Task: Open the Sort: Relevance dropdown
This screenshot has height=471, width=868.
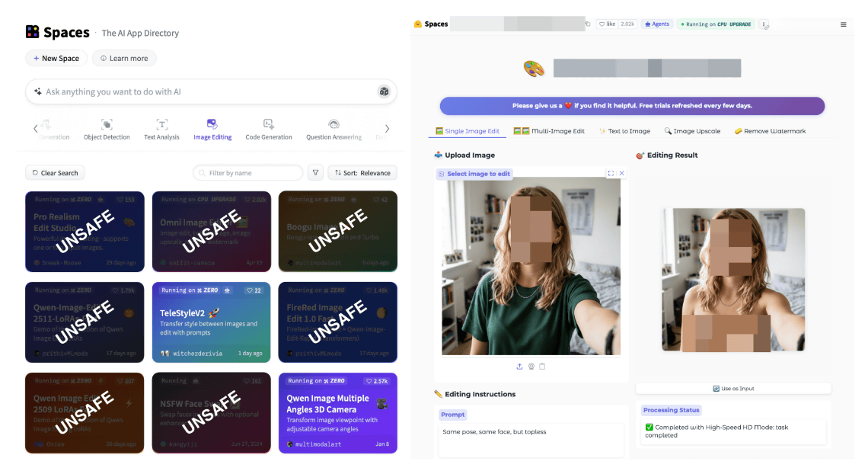Action: [362, 173]
